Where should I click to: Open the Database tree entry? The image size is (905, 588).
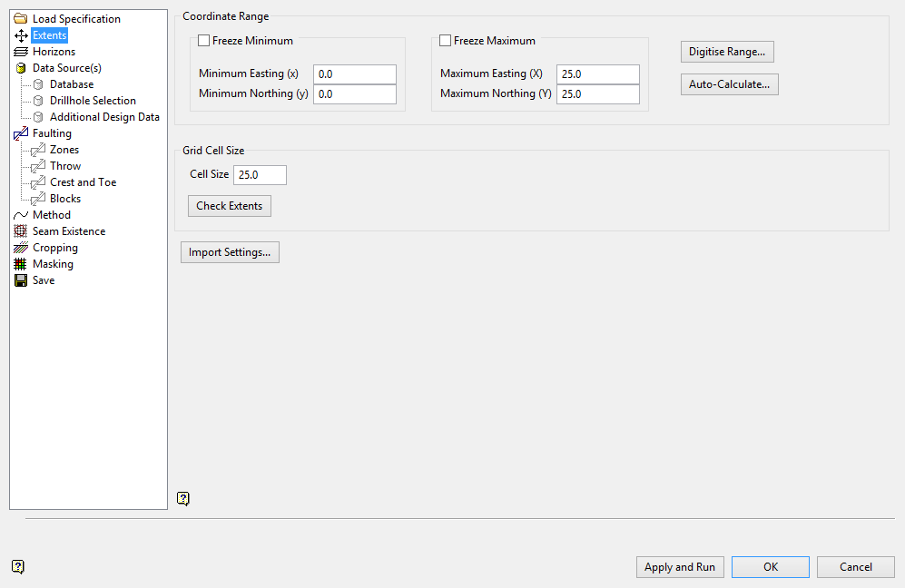coord(72,84)
